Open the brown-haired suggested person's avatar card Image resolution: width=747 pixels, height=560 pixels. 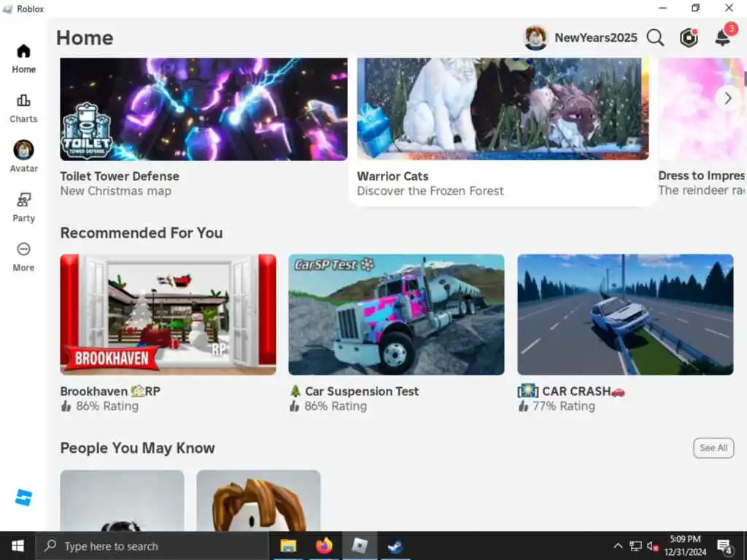coord(258,500)
